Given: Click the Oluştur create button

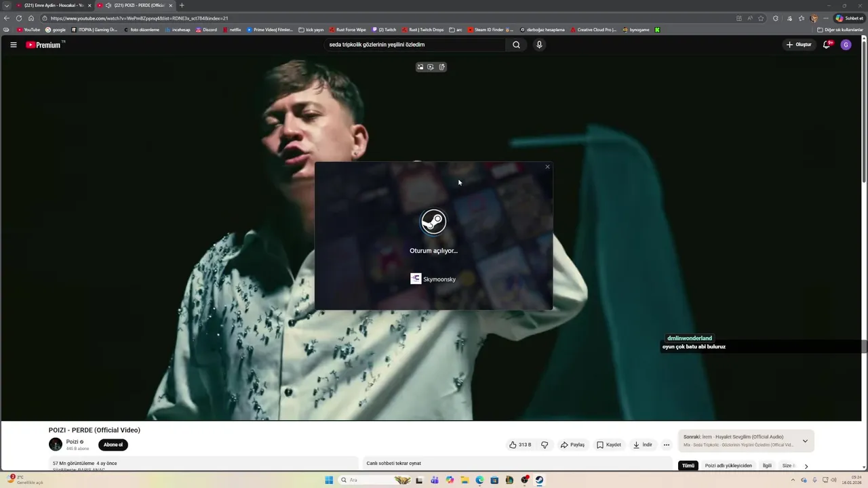Looking at the screenshot, I should [799, 45].
